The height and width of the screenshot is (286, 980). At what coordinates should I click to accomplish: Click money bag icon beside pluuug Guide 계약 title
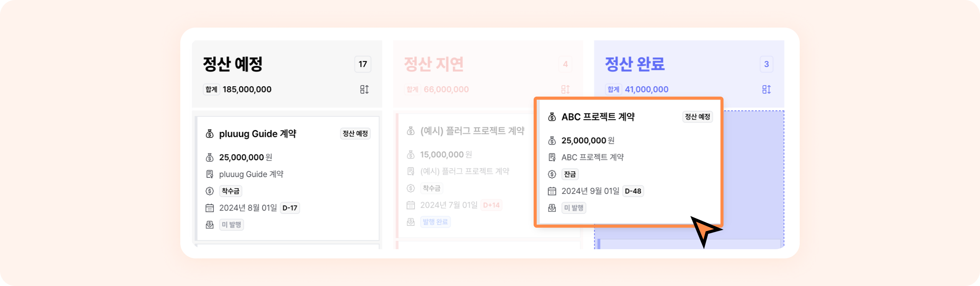click(x=209, y=134)
